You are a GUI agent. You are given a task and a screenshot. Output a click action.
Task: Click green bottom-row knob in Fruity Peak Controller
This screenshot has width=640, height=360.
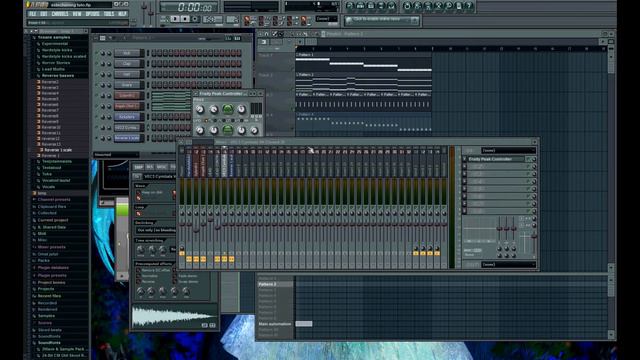[x=228, y=130]
